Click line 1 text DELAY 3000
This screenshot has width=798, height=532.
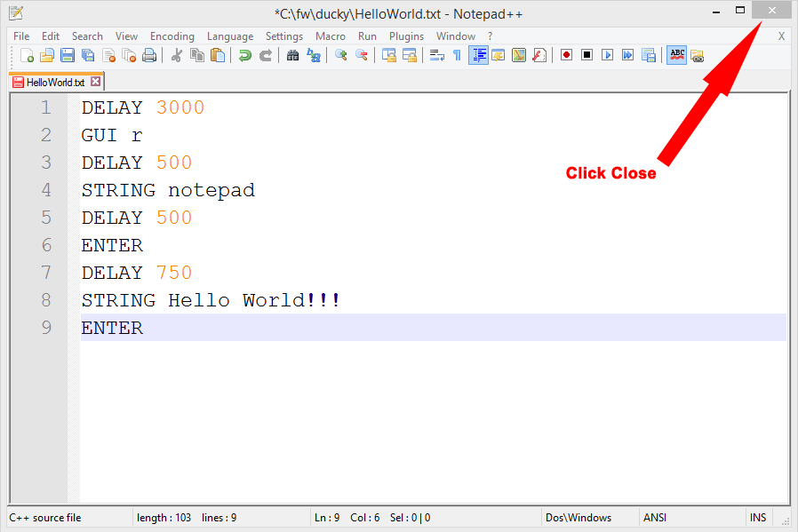[x=142, y=107]
